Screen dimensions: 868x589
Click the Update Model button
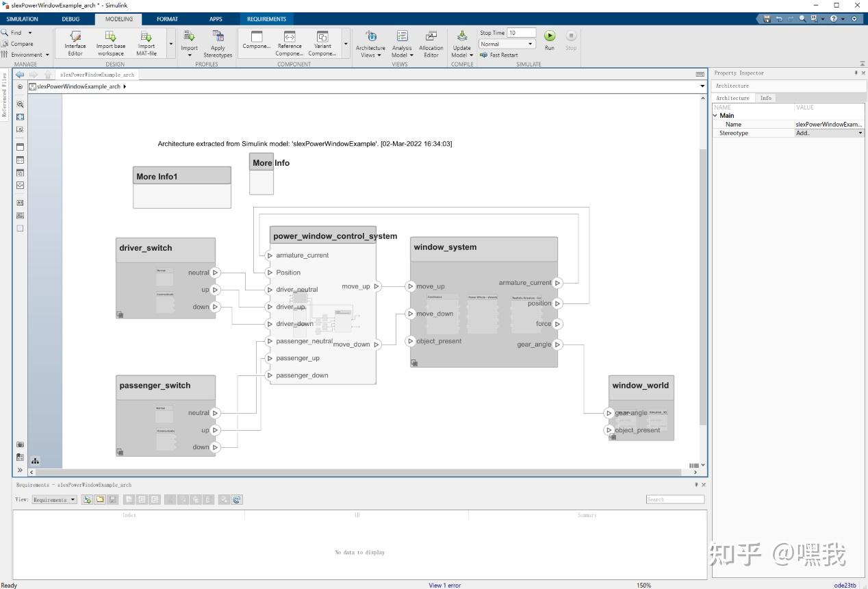point(461,42)
